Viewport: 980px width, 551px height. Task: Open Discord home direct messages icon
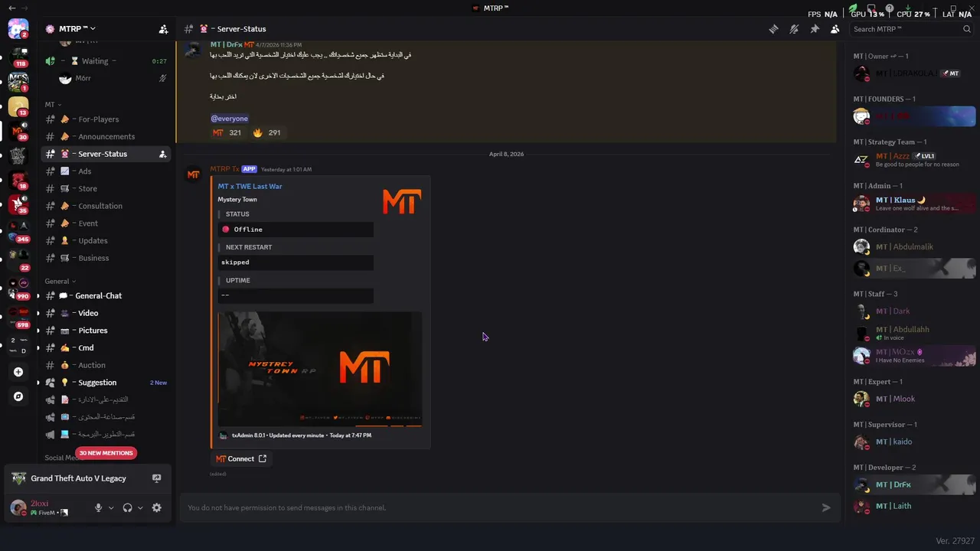click(18, 29)
